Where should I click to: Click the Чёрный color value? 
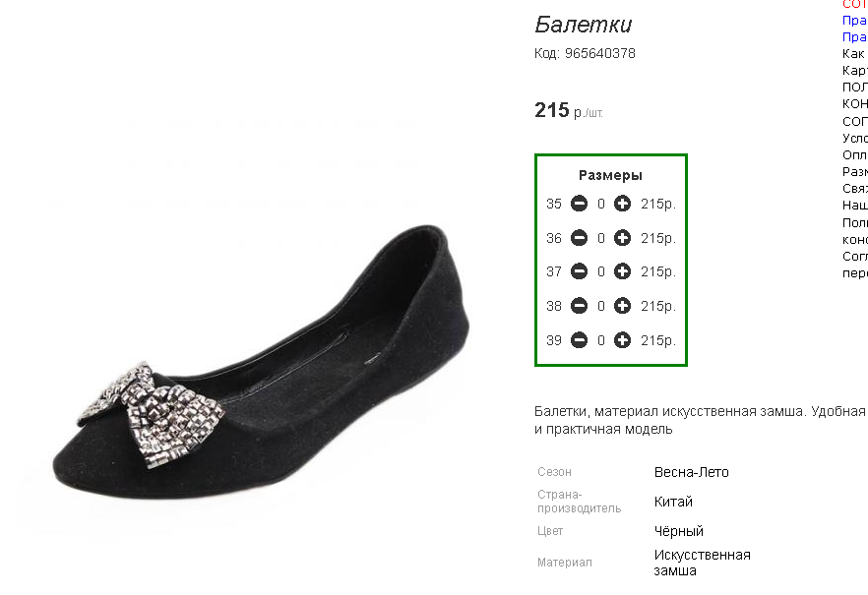679,531
